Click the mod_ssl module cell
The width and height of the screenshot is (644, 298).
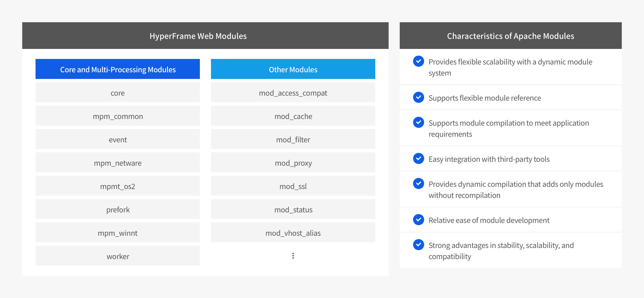(293, 186)
